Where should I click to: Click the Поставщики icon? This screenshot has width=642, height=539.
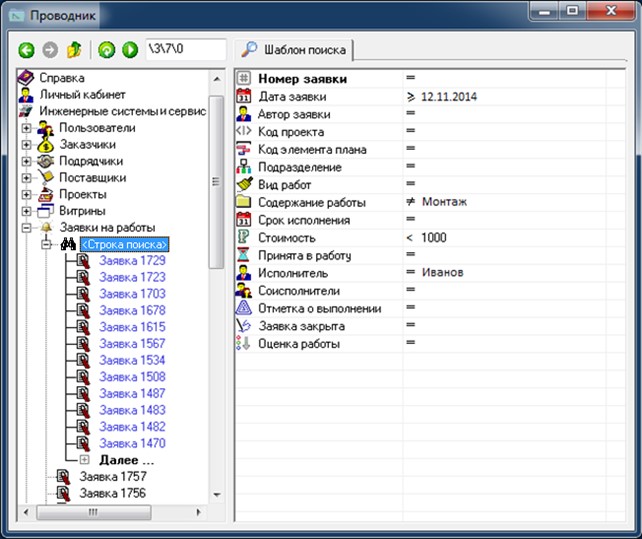click(46, 178)
